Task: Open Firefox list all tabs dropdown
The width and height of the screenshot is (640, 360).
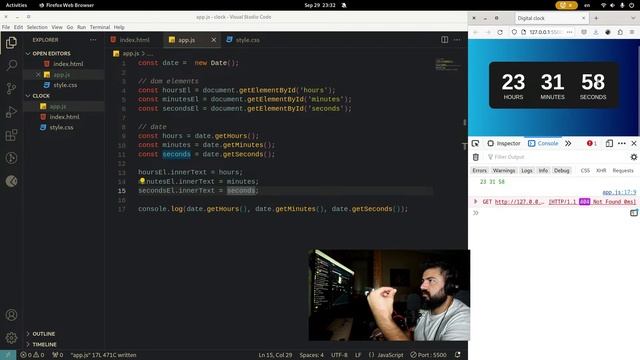Action: (x=633, y=18)
